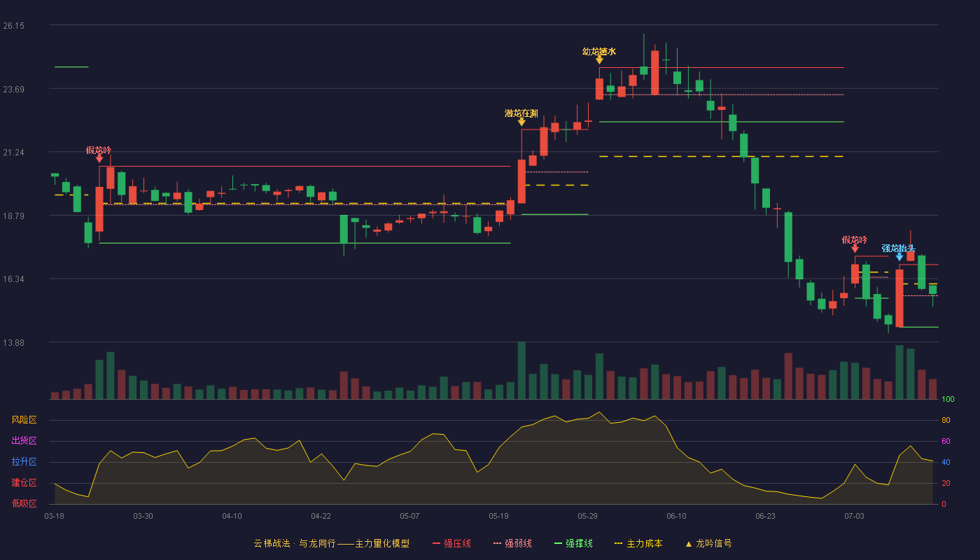The height and width of the screenshot is (560, 980).
Task: Click the 26.15 price axis label
Action: coord(14,26)
